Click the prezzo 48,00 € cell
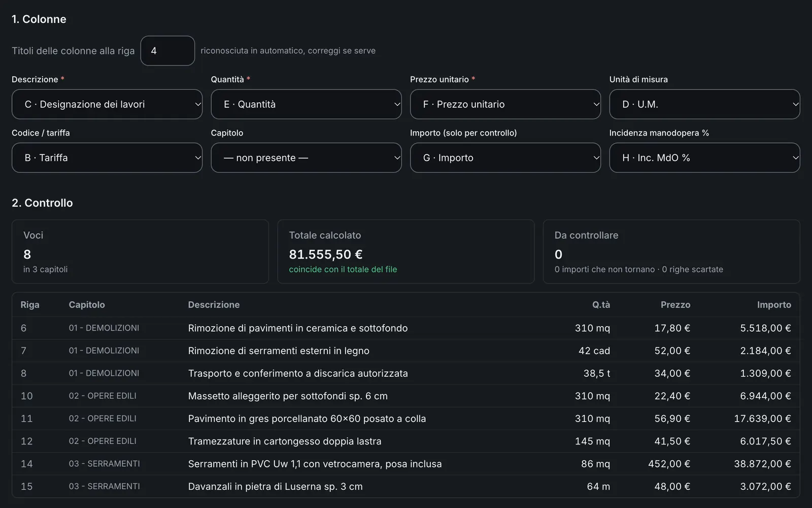The height and width of the screenshot is (508, 812). [x=672, y=486]
